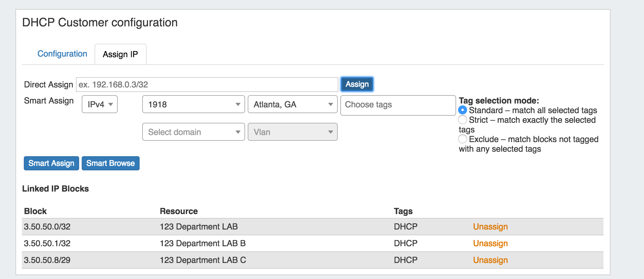644x279 pixels.
Task: Choose Exclude tag selection mode
Action: 463,139
